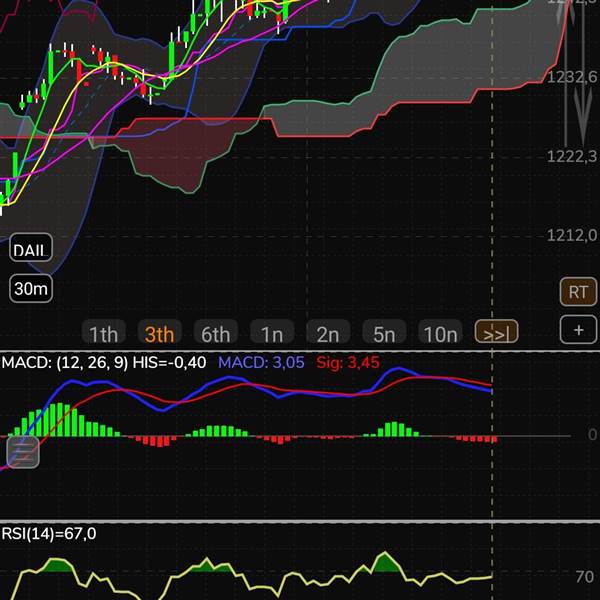600x600 pixels.
Task: Tap the RSI 70 level label
Action: (585, 577)
